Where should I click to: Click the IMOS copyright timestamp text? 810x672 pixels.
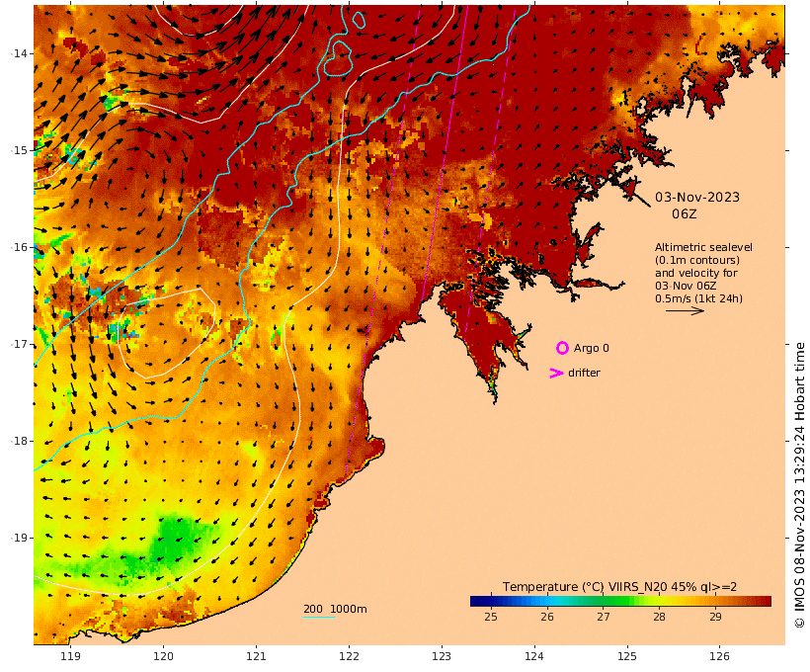point(799,485)
